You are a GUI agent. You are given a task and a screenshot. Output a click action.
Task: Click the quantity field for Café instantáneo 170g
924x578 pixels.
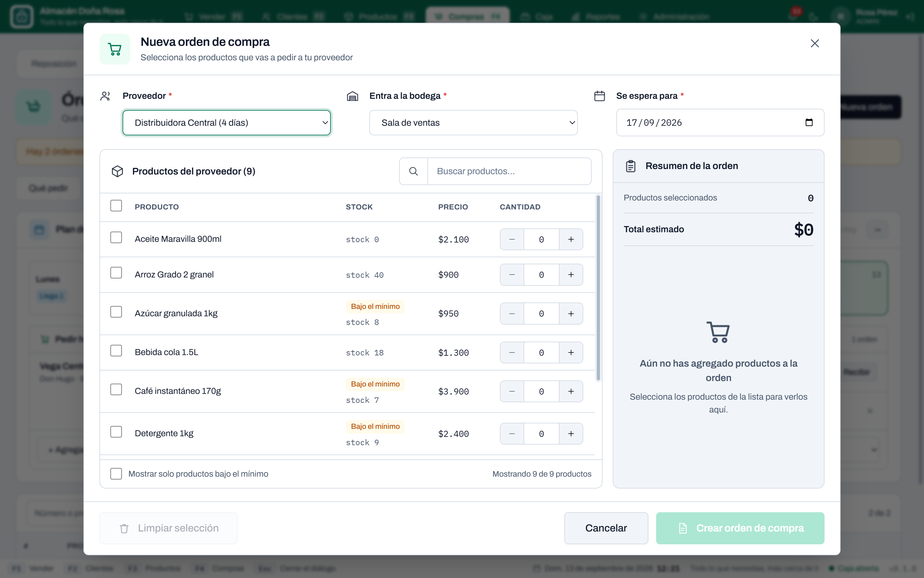click(x=541, y=391)
